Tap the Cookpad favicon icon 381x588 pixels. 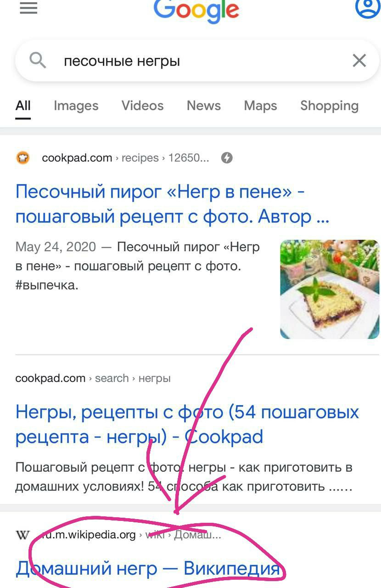23,158
